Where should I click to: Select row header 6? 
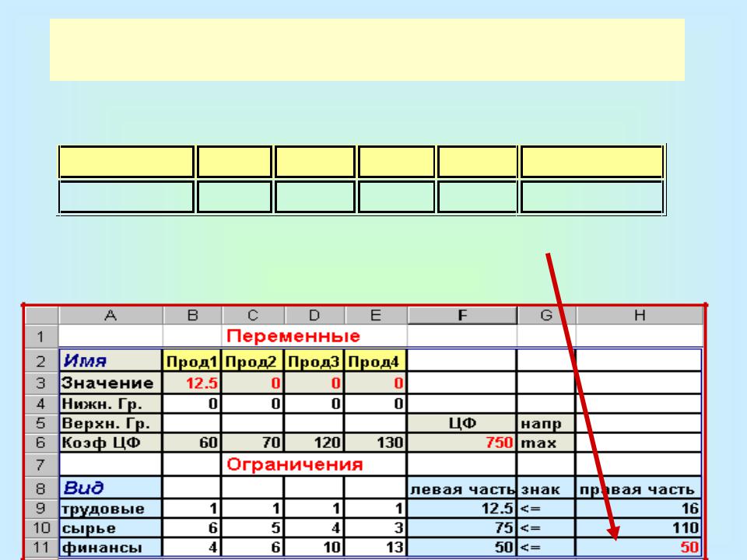point(41,443)
